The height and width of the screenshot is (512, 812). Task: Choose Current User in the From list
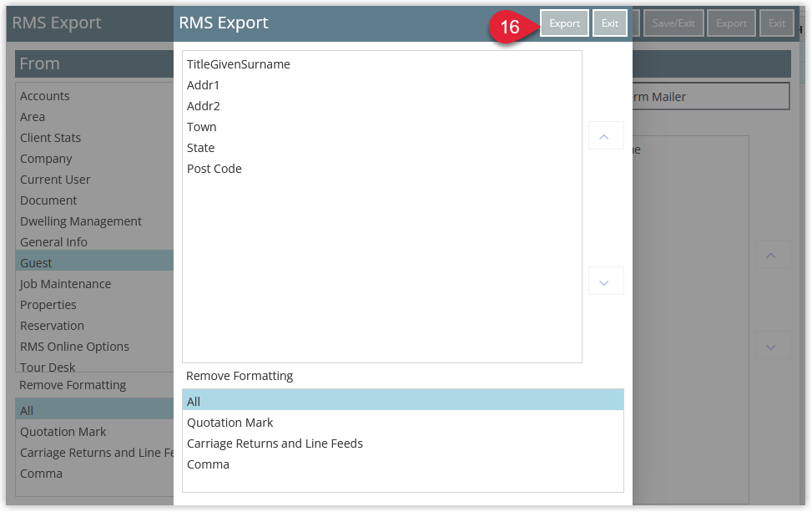point(95,180)
